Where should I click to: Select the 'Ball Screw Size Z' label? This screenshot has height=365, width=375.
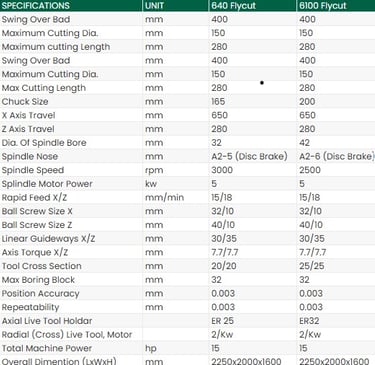(x=37, y=225)
